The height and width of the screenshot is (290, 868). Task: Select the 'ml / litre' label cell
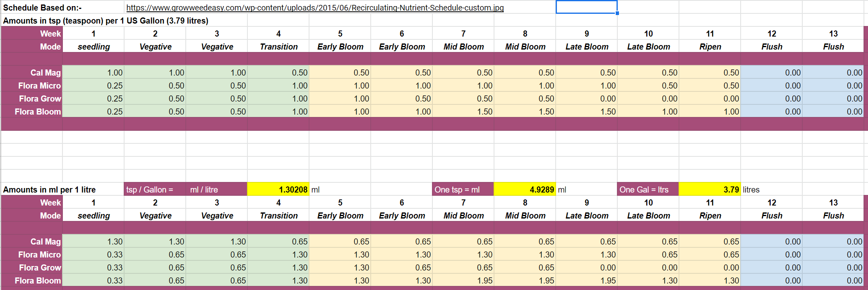[x=216, y=190]
